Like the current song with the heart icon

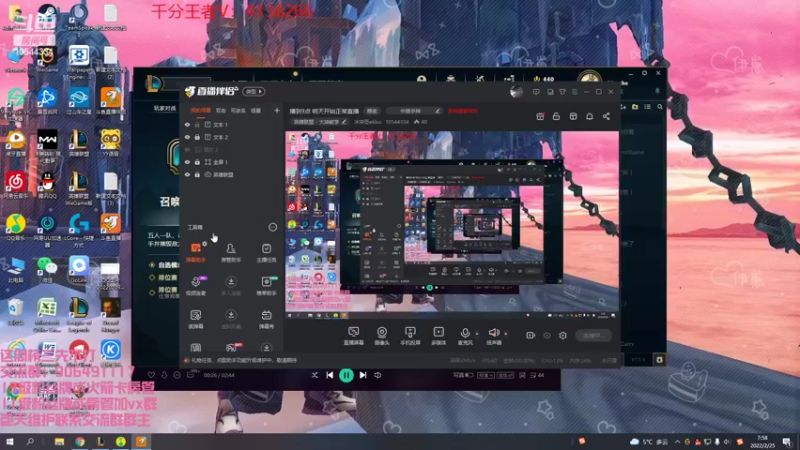151,375
